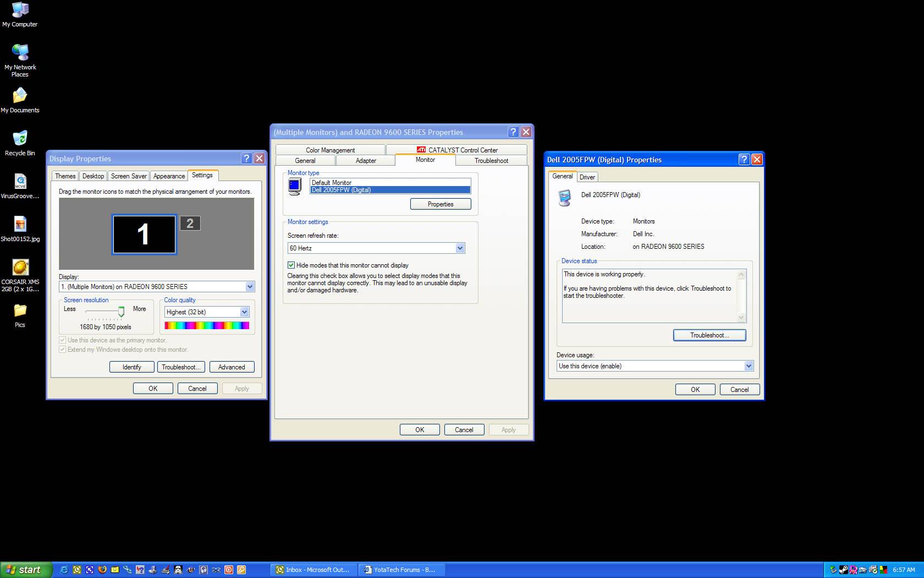Open the CATALYST Control Center tab
This screenshot has height=578, width=924.
(457, 150)
